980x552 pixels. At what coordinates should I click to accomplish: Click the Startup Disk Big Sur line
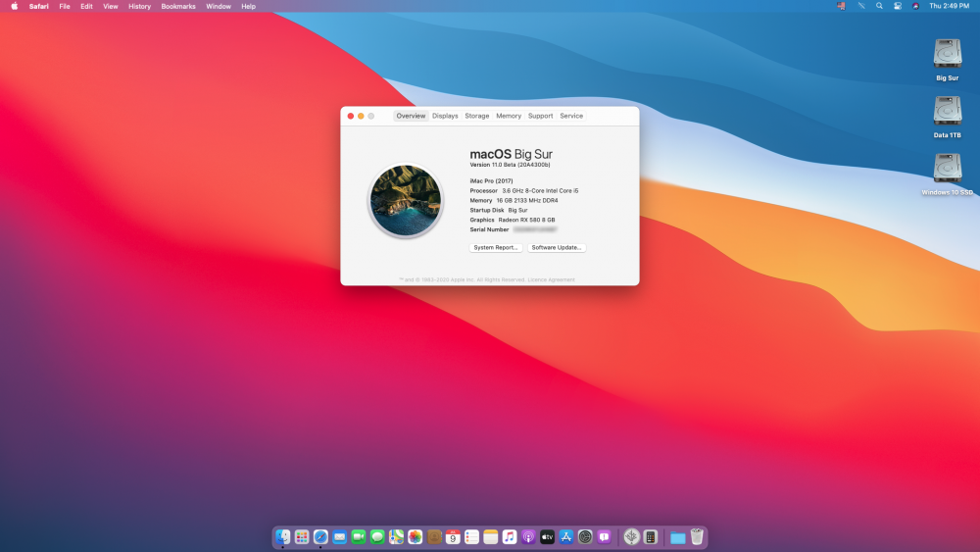coord(498,210)
